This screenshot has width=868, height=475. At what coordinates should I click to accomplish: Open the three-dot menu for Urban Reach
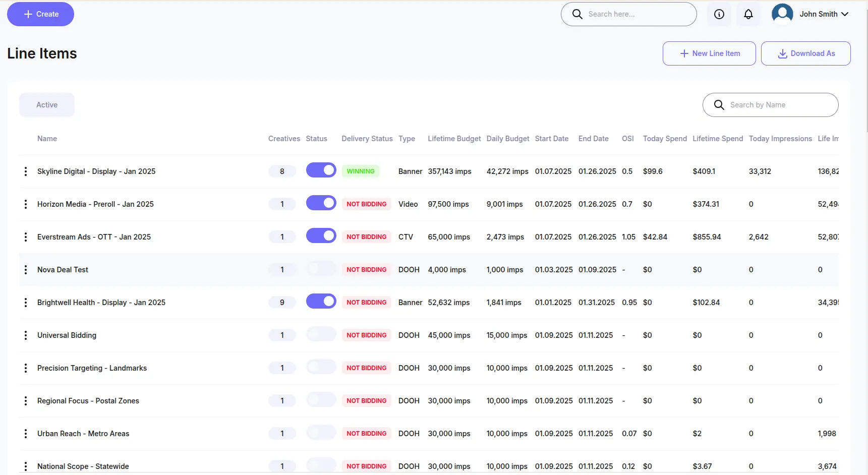tap(26, 433)
